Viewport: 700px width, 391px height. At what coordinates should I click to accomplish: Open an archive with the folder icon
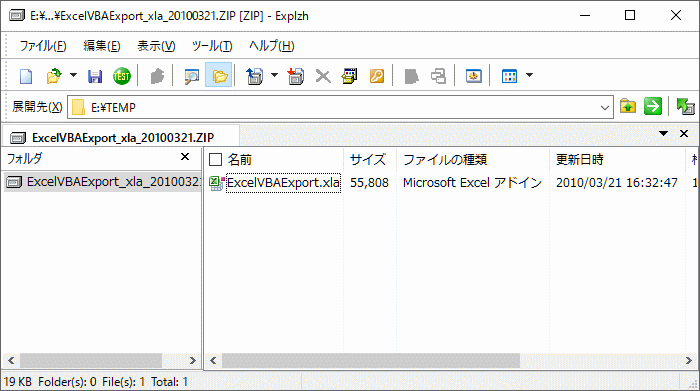(54, 76)
